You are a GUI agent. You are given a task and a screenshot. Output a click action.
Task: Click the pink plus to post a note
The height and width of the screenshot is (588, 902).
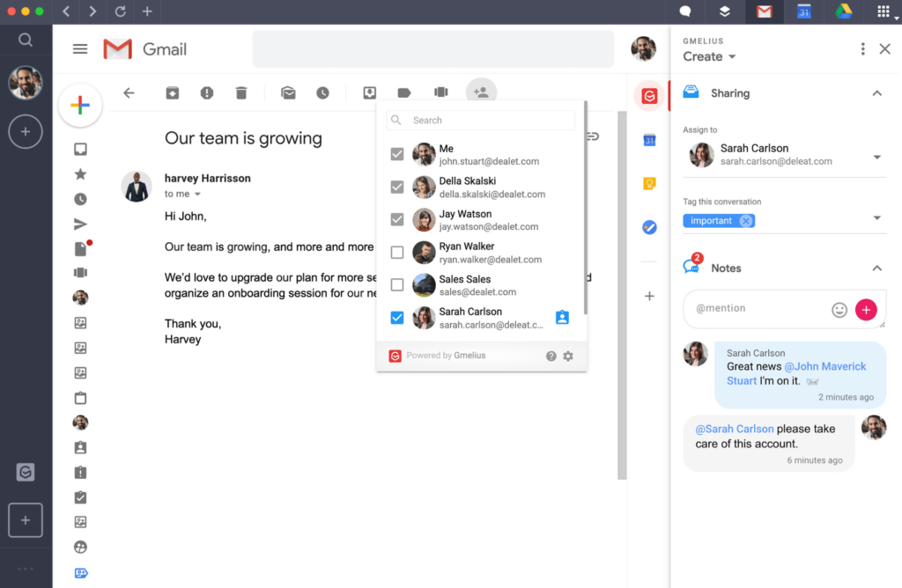(866, 310)
